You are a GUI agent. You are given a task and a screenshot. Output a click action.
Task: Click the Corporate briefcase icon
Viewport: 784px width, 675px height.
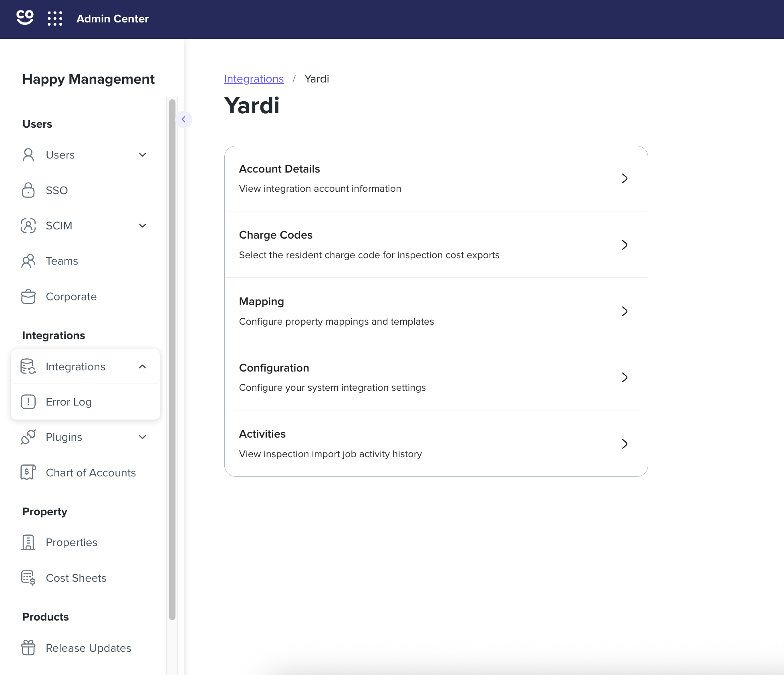(28, 297)
